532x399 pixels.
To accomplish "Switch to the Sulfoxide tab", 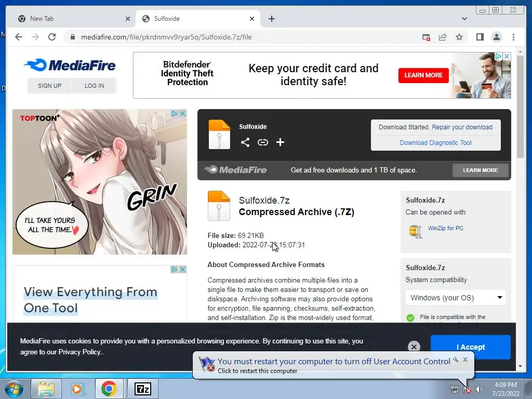I will click(197, 19).
